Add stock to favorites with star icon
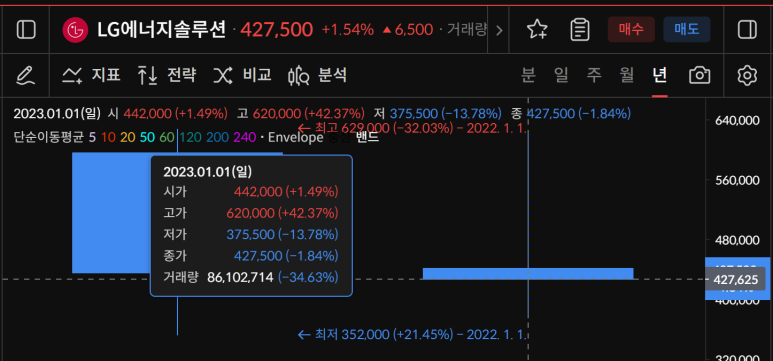 537,30
